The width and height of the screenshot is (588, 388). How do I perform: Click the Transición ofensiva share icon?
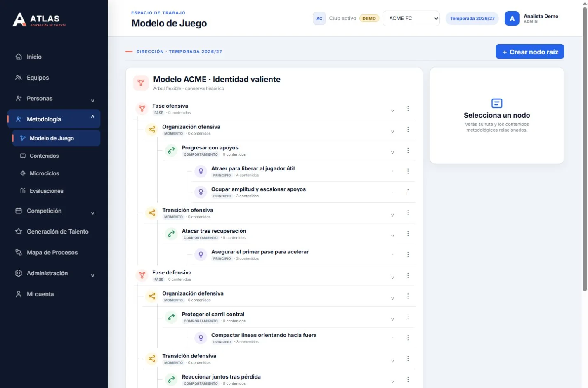(x=152, y=213)
